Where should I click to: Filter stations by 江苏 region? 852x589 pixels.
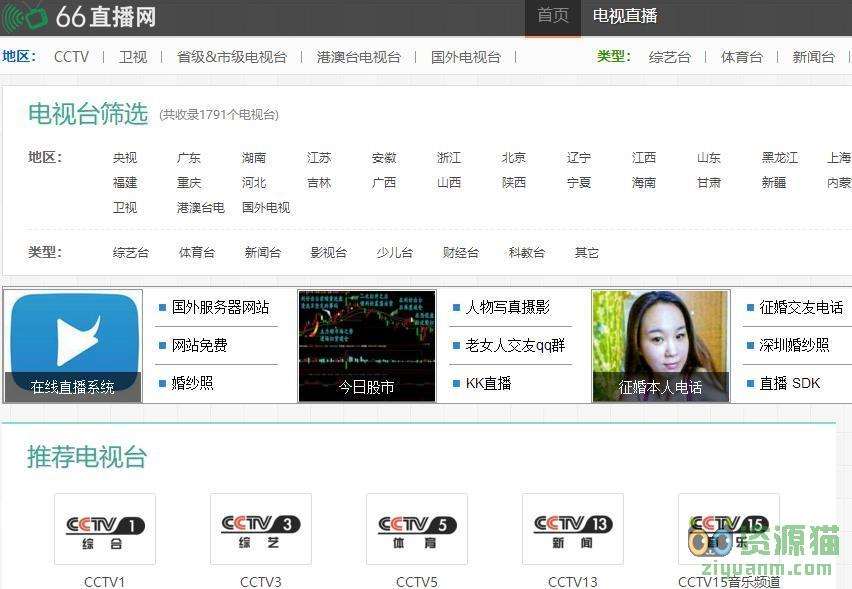(x=319, y=158)
